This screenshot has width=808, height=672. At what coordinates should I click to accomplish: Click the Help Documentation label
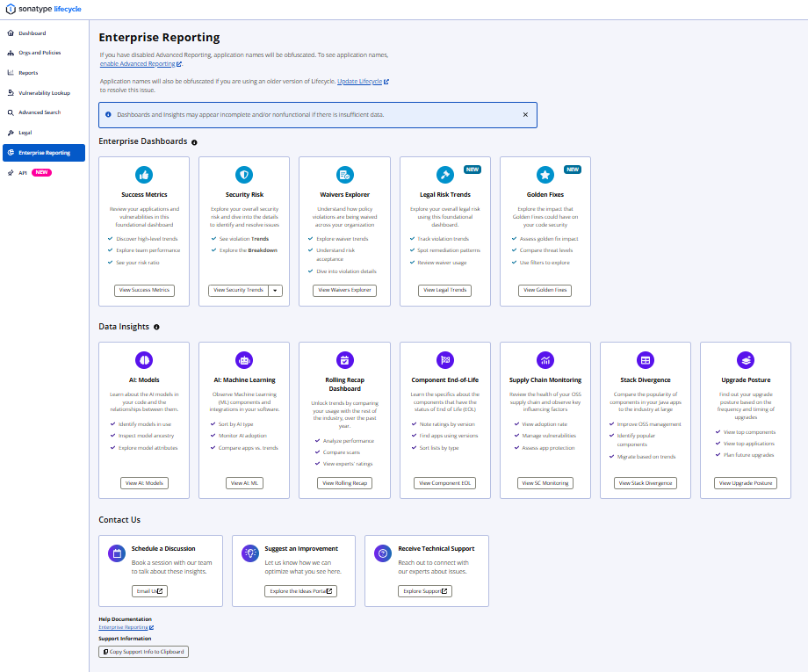pyautogui.click(x=126, y=619)
